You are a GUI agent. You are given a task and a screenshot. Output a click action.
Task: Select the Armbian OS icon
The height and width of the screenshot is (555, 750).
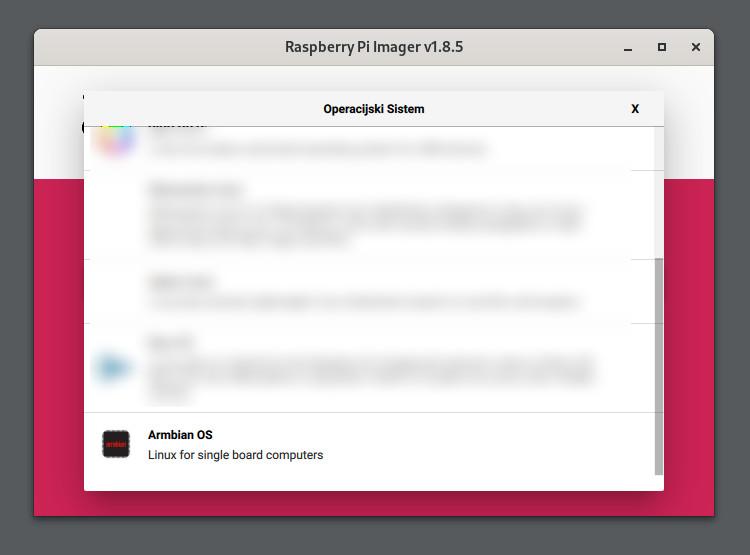coord(116,444)
